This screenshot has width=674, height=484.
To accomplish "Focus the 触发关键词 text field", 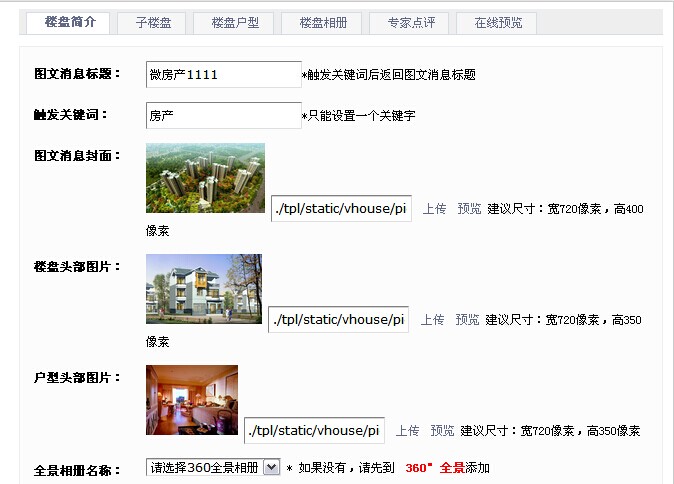I will pos(222,115).
